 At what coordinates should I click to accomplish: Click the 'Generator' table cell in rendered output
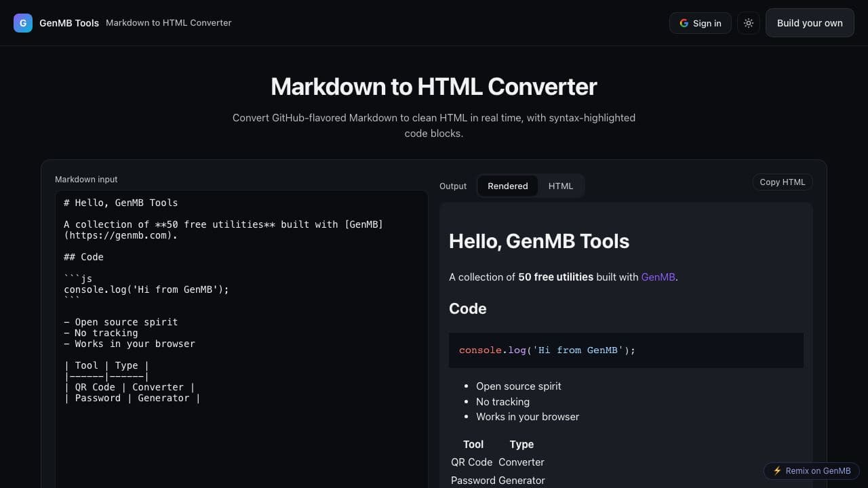pos(521,481)
